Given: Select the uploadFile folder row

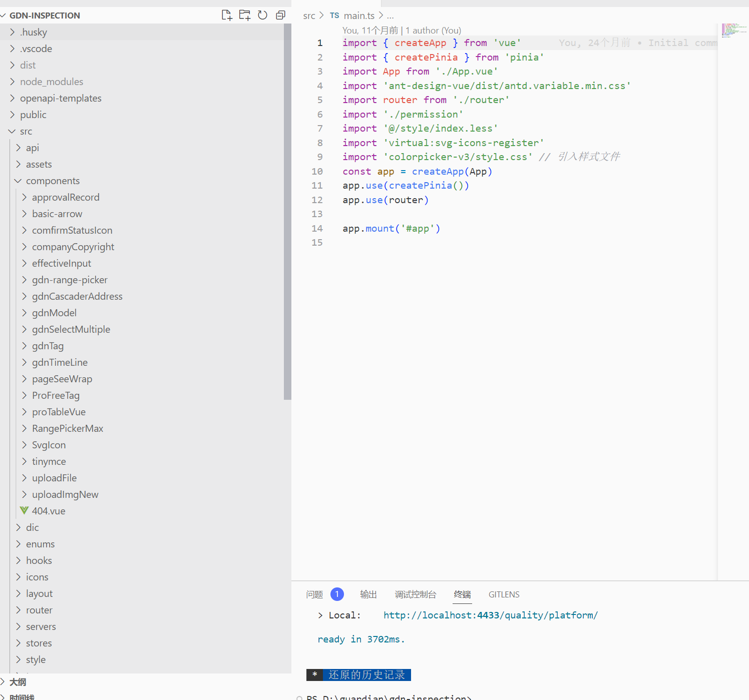Looking at the screenshot, I should click(142, 478).
